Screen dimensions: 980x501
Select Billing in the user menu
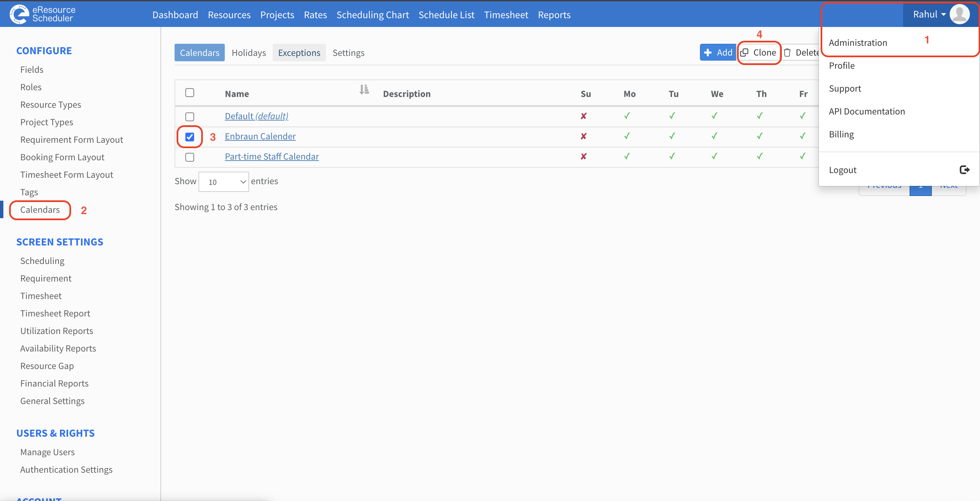tap(841, 134)
